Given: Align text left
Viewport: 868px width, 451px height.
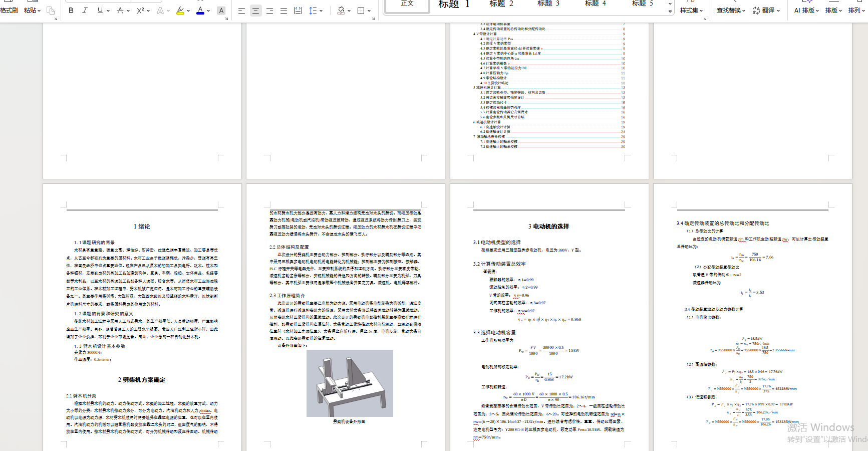Looking at the screenshot, I should coord(241,11).
